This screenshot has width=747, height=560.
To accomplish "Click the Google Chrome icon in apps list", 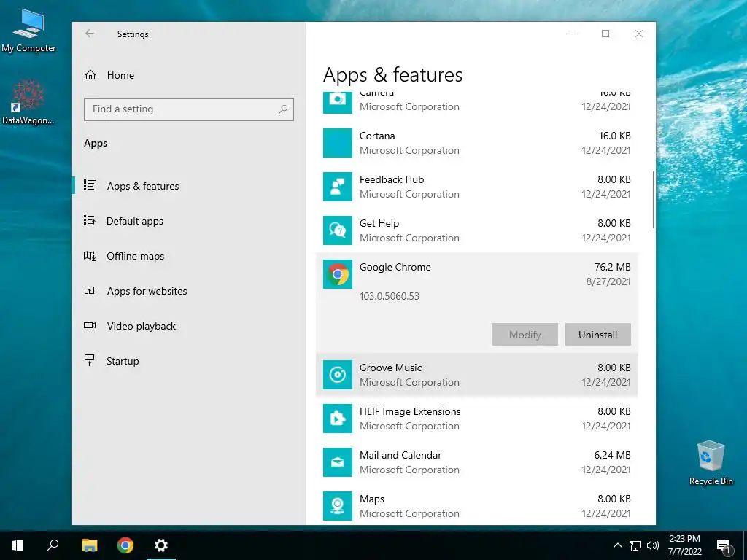I will [337, 274].
